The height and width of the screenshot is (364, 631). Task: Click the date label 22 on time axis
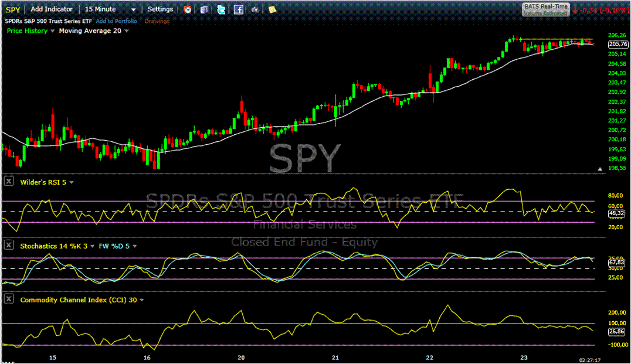(430, 357)
